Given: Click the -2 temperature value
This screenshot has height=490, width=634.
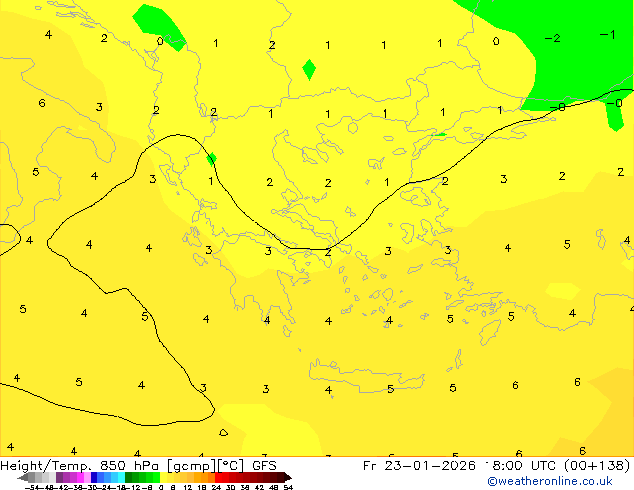Looking at the screenshot, I should point(552,38).
